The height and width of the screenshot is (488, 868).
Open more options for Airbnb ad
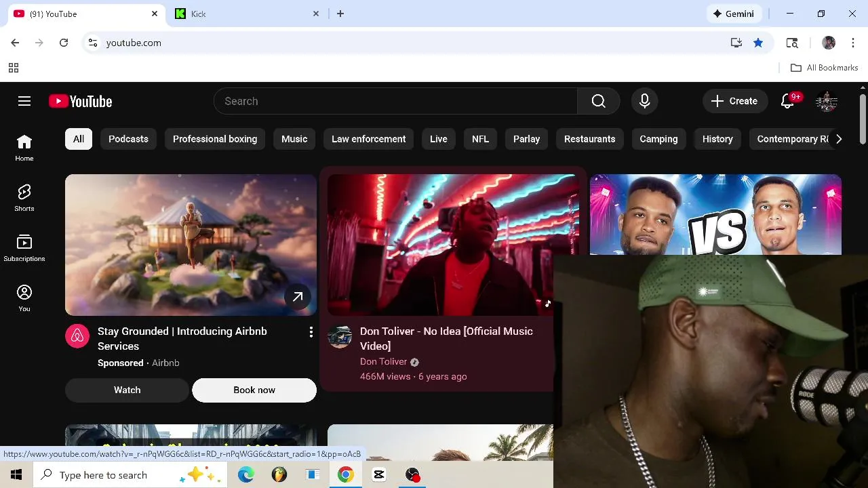(x=311, y=332)
